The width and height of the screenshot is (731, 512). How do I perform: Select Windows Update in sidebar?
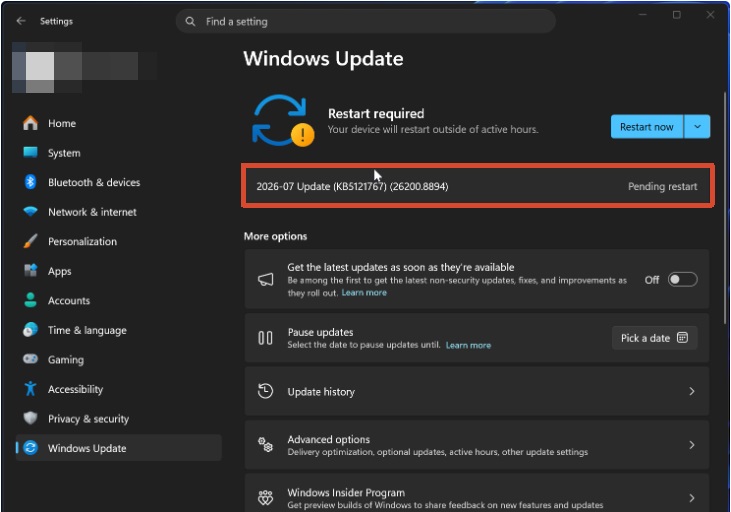pyautogui.click(x=118, y=448)
